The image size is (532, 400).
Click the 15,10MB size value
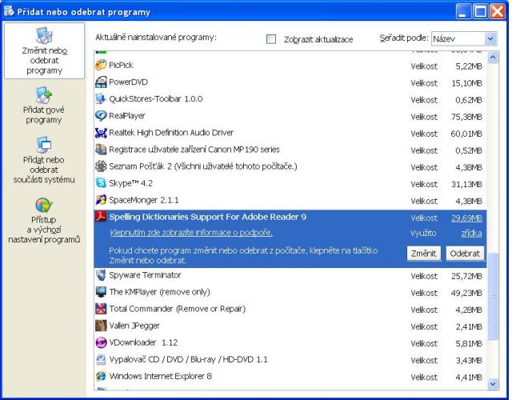point(466,83)
